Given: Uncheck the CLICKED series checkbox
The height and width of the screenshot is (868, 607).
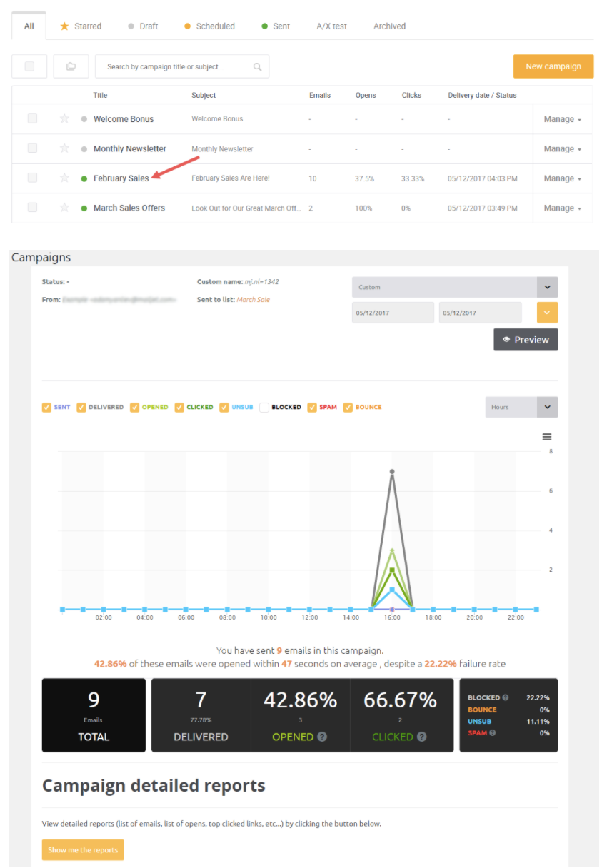Looking at the screenshot, I should (179, 408).
